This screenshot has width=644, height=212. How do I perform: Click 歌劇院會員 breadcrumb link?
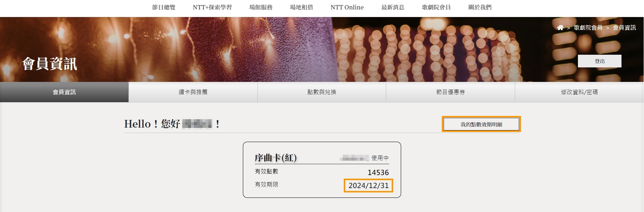pyautogui.click(x=588, y=28)
